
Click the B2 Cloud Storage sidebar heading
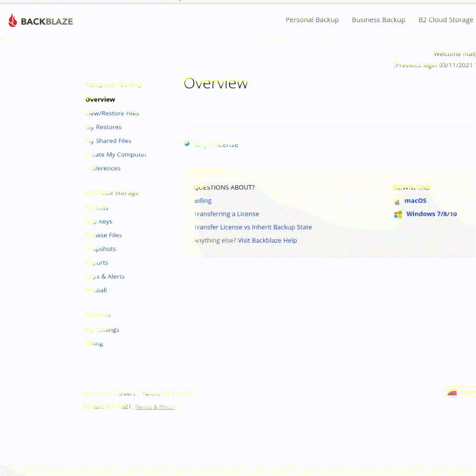point(112,193)
